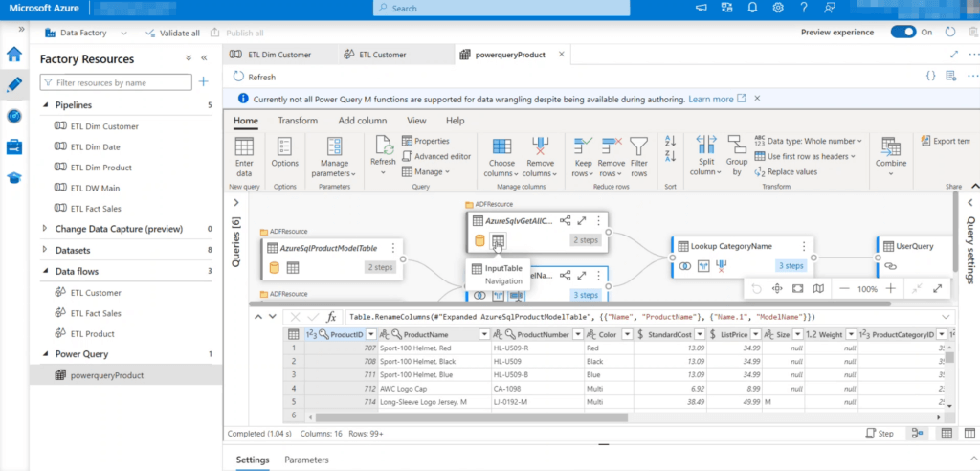This screenshot has height=471, width=980.
Task: Open the Monitor hub icon
Action: coord(14,116)
